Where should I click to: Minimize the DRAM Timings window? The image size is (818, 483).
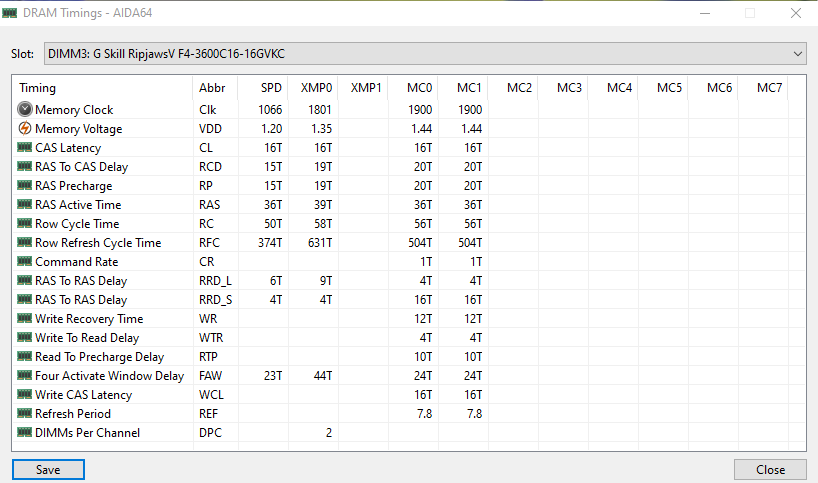click(x=705, y=13)
